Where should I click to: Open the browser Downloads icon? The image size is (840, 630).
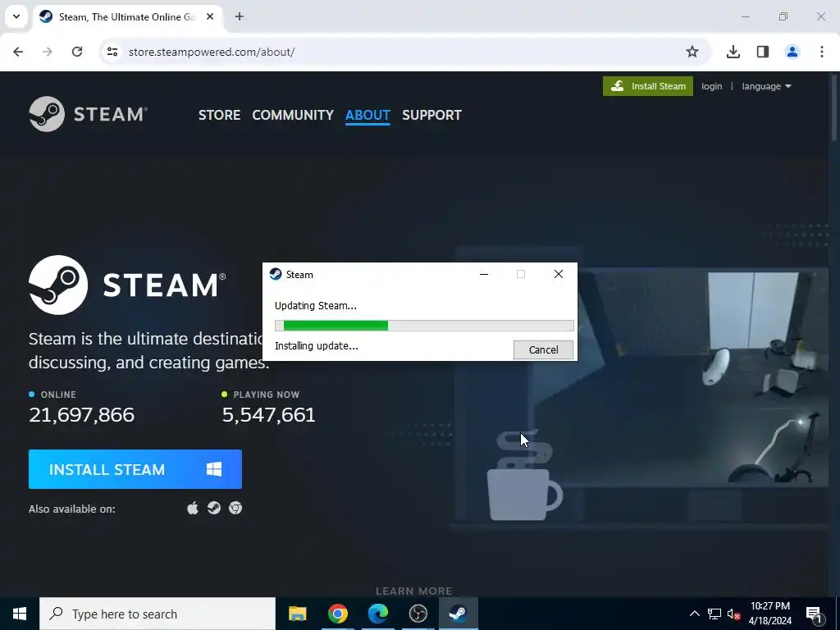(x=733, y=52)
